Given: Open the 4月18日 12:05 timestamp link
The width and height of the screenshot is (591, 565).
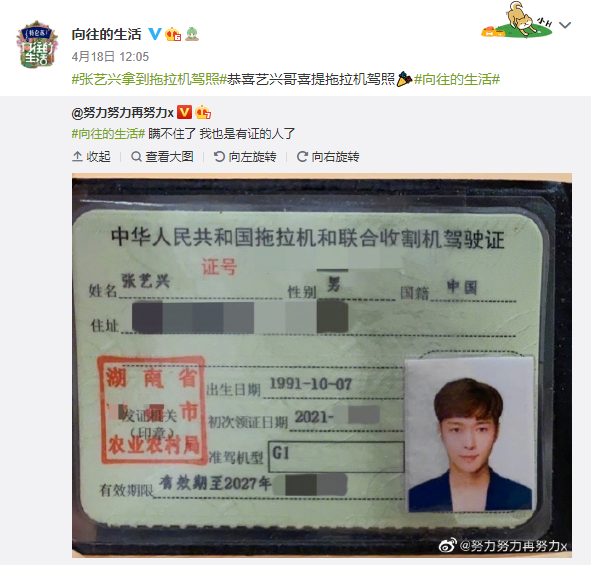Looking at the screenshot, I should [110, 57].
